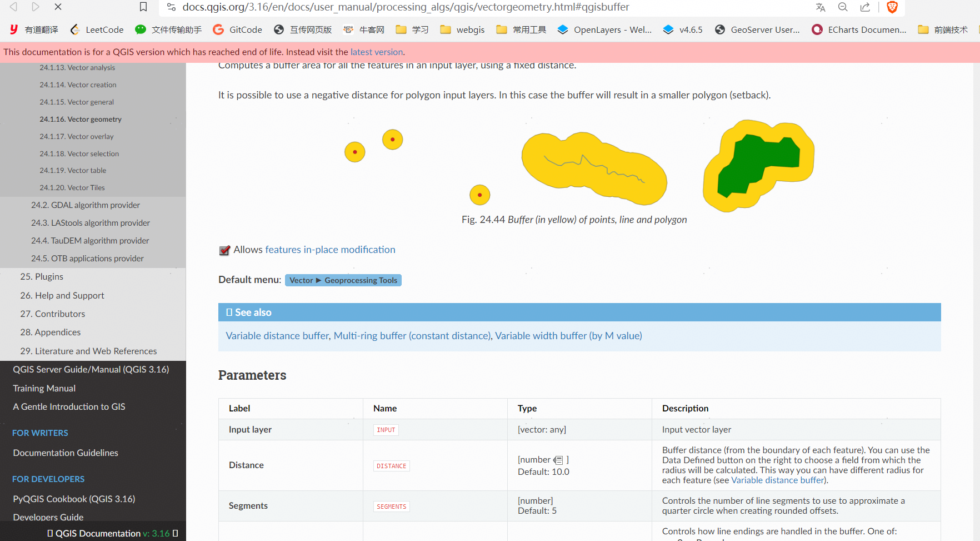
Task: Open the LeetCode bookmark
Action: tap(97, 29)
